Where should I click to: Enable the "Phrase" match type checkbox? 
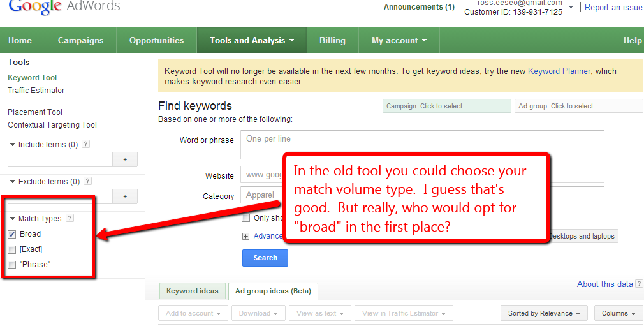(12, 265)
